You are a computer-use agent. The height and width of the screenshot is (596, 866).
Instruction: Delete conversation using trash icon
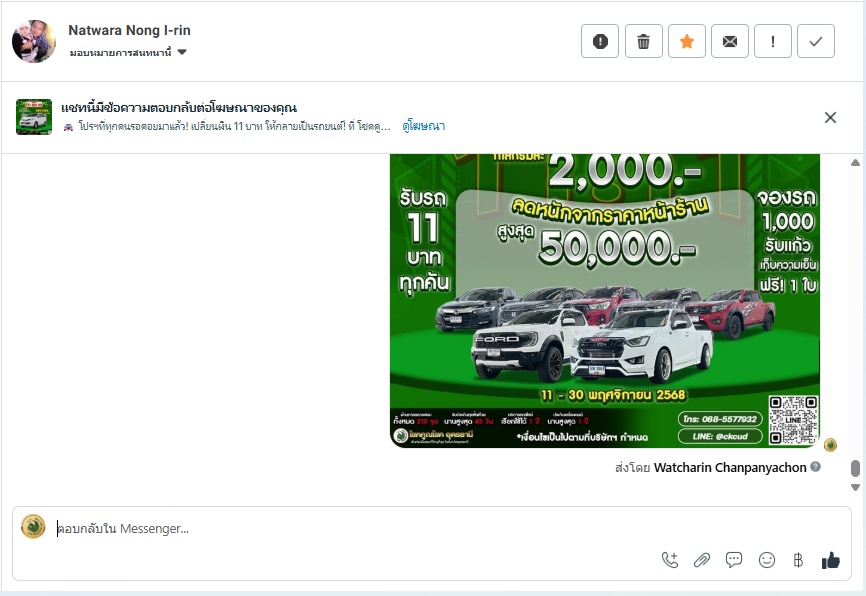tap(643, 41)
